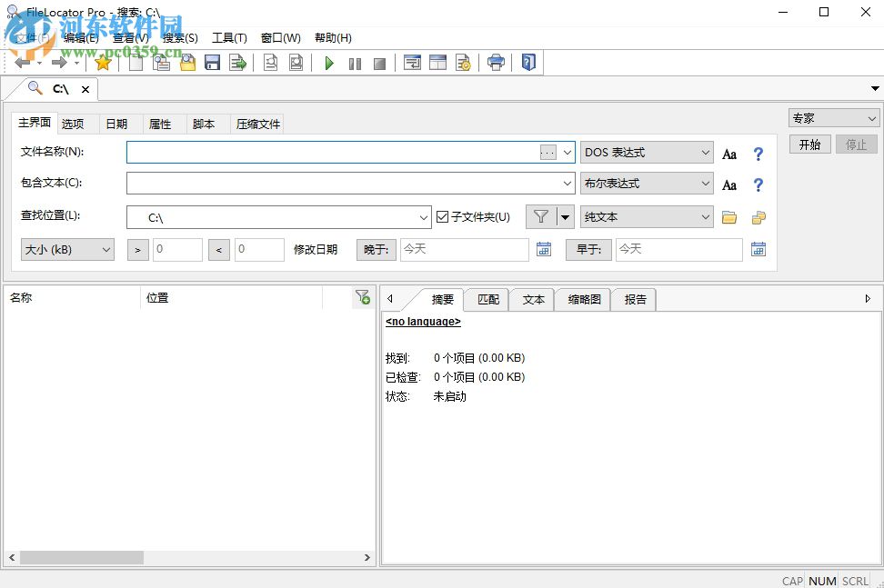Viewport: 884px width, 588px height.
Task: Click the green funnel filter icon above results list
Action: click(363, 297)
